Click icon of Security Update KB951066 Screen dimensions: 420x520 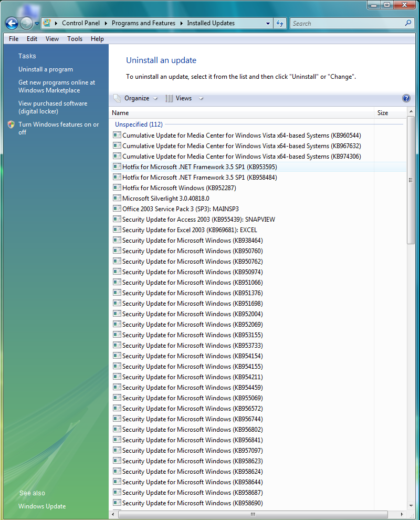(117, 282)
